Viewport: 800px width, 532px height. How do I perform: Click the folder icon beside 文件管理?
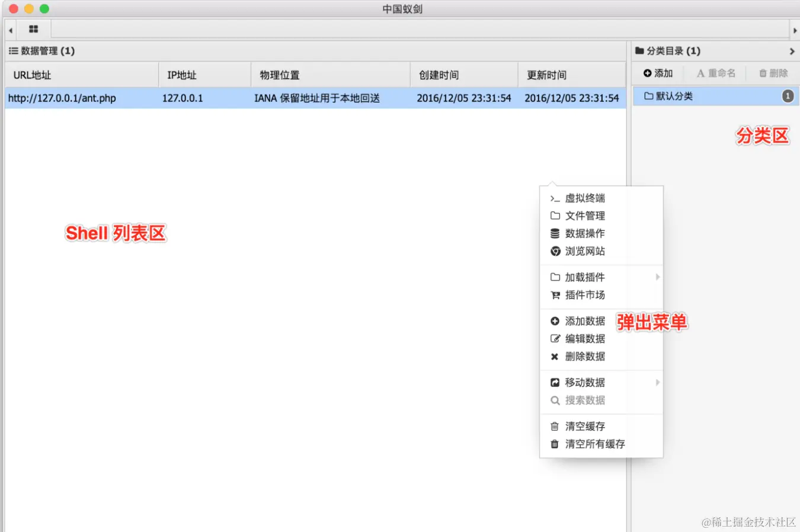[x=555, y=216]
